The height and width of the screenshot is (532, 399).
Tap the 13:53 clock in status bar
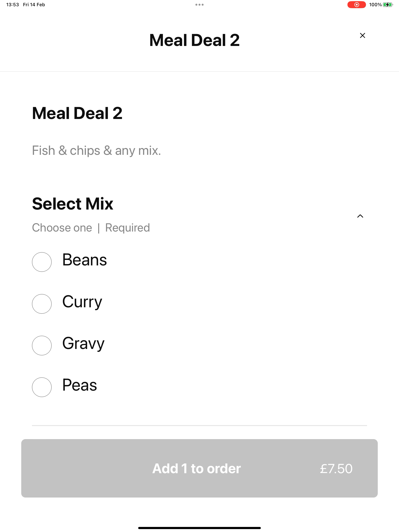[x=12, y=4]
